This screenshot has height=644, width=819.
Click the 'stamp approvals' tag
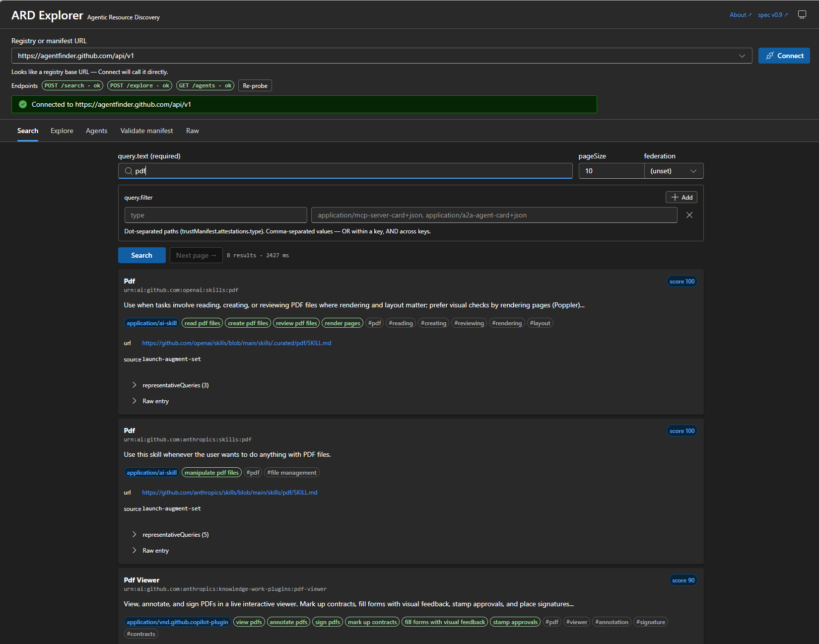pos(515,622)
